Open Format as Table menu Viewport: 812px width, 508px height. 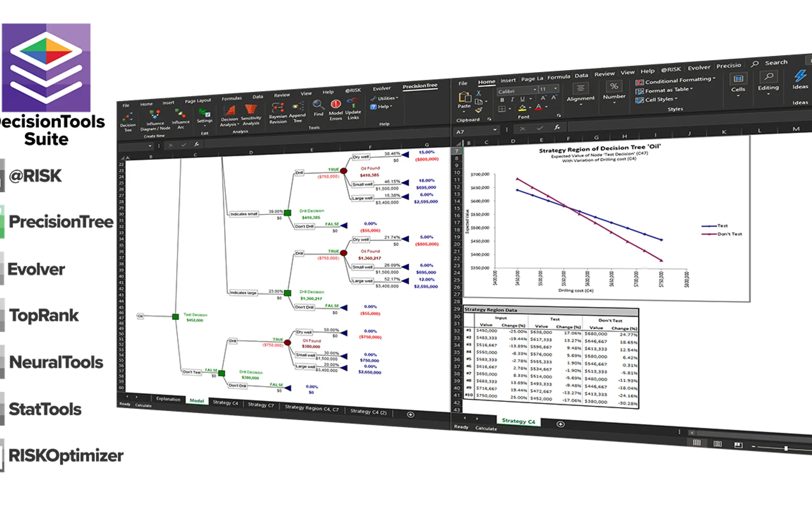[664, 90]
